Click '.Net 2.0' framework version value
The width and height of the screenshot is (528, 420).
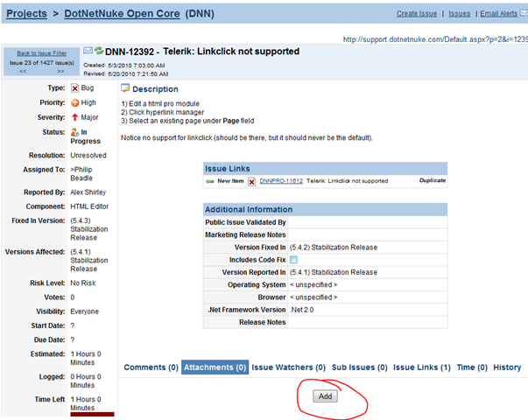(x=302, y=310)
